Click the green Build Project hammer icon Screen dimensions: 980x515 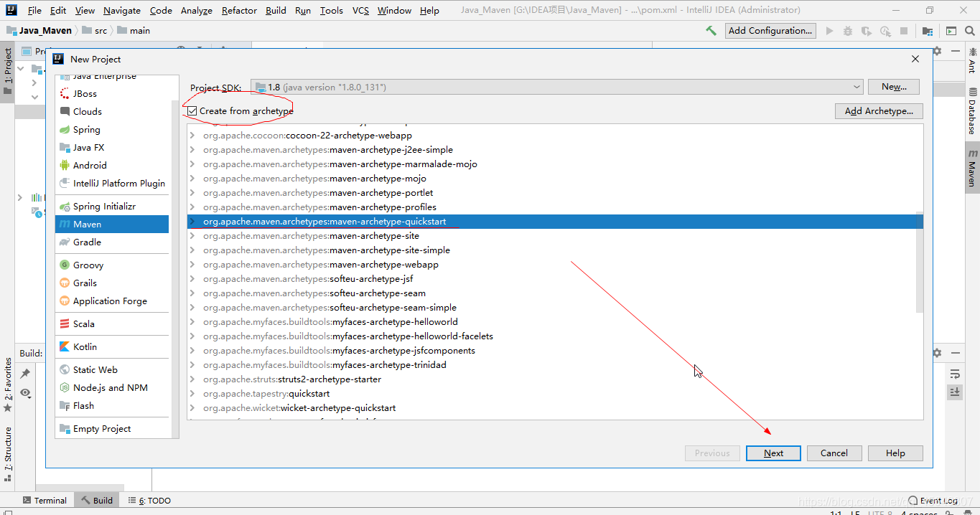(x=711, y=31)
